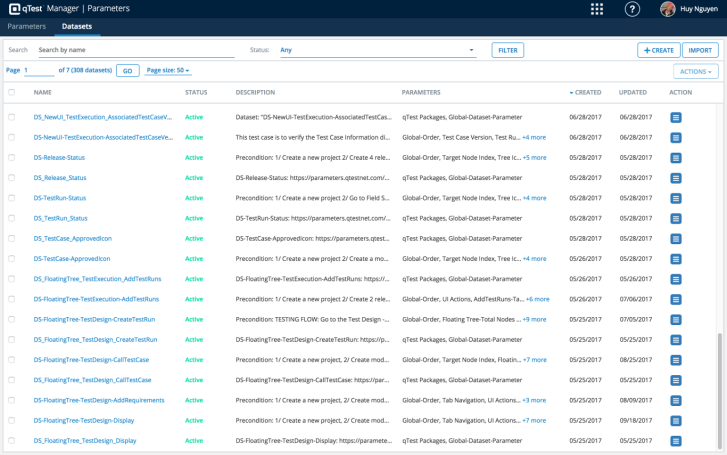Switch to the Parameters tab
This screenshot has width=727, height=455.
[26, 27]
